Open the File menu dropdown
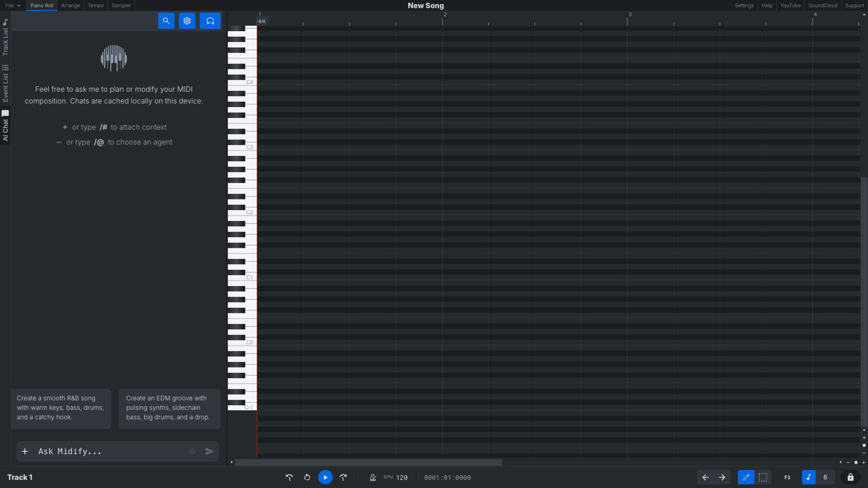 (x=13, y=5)
